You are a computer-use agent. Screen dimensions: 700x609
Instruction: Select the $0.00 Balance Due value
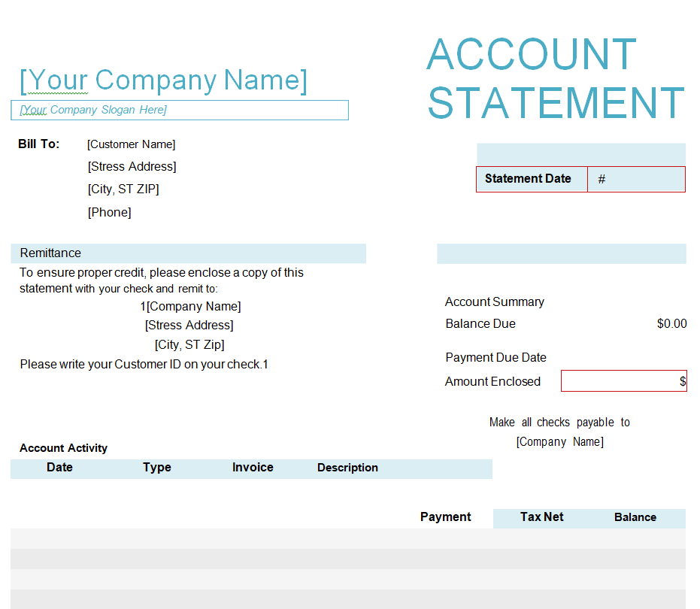pyautogui.click(x=671, y=324)
